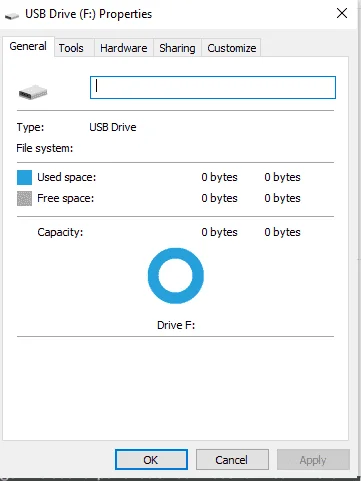Click the 'USB Drive' type value
This screenshot has width=361, height=481.
(x=113, y=127)
